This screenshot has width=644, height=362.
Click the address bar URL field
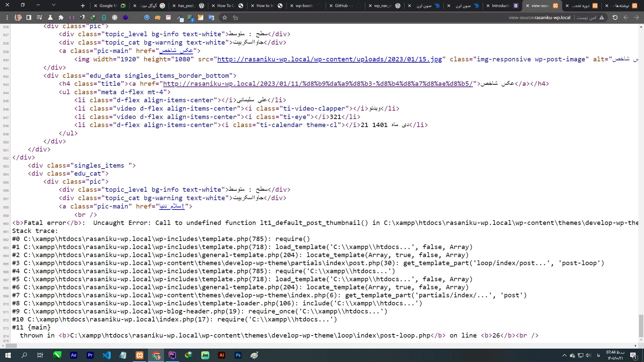point(539,17)
